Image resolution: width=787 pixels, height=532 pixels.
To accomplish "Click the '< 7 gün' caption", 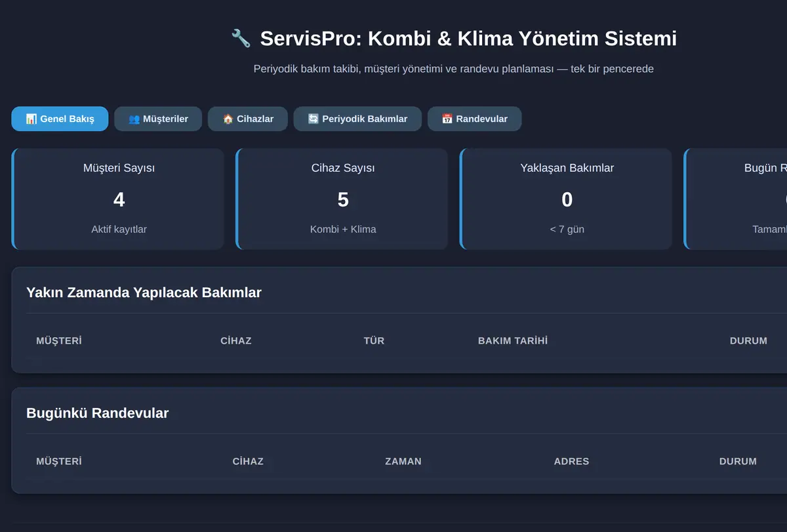I will coord(567,229).
